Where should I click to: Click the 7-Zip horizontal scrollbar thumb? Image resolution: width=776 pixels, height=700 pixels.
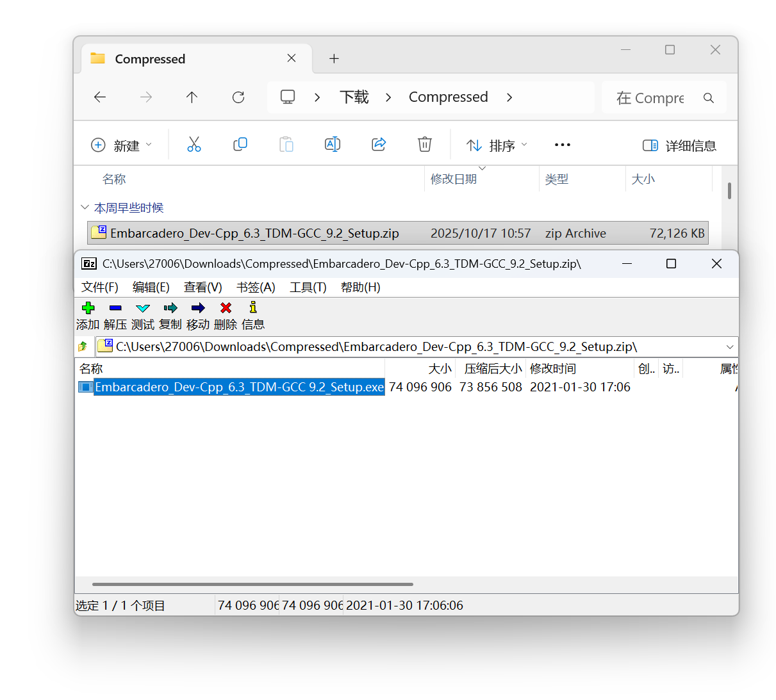coord(252,584)
